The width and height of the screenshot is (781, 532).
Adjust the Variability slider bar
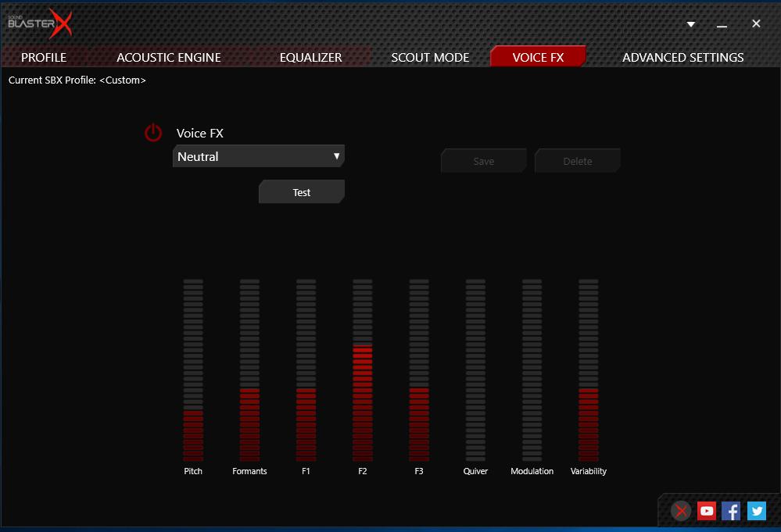coord(588,370)
